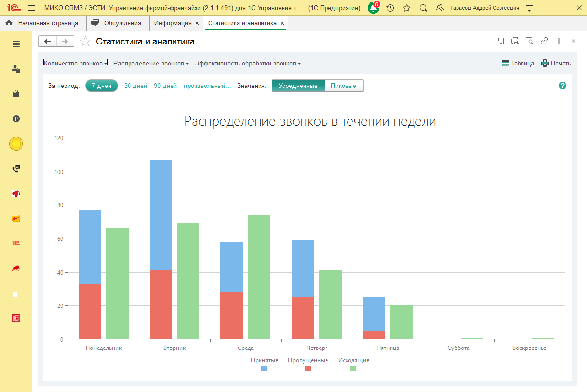587x392 pixels.
Task: Expand the Распределение звонков dropdown
Action: point(151,64)
